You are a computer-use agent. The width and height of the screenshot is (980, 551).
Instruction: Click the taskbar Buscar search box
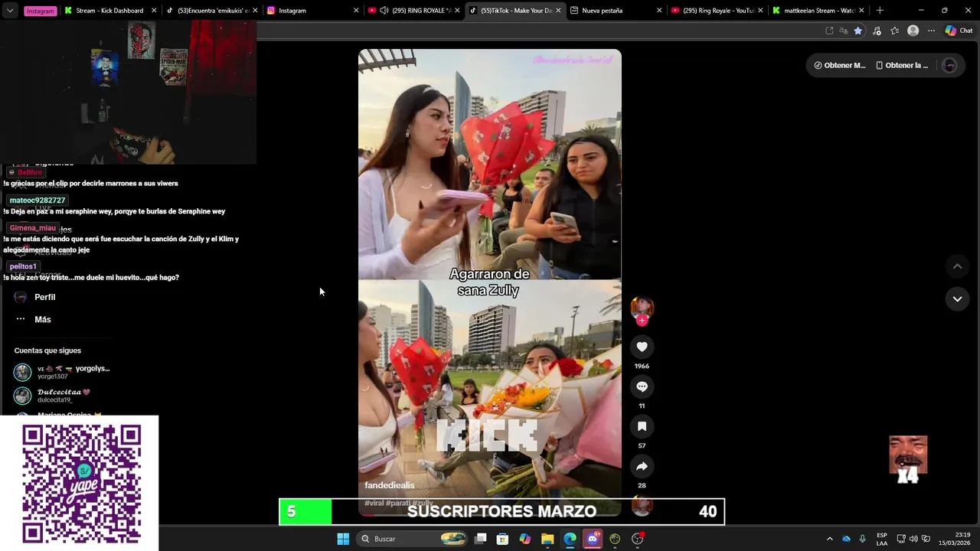(413, 539)
